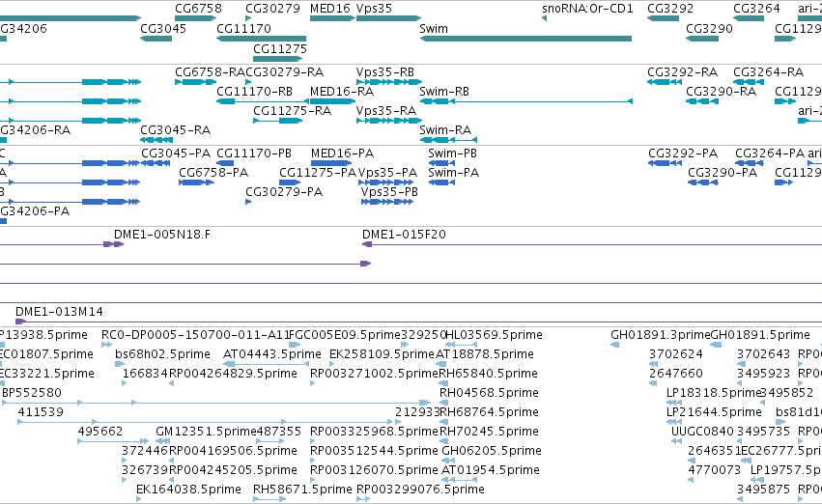Click the Swim-PB protein label

coord(452,153)
